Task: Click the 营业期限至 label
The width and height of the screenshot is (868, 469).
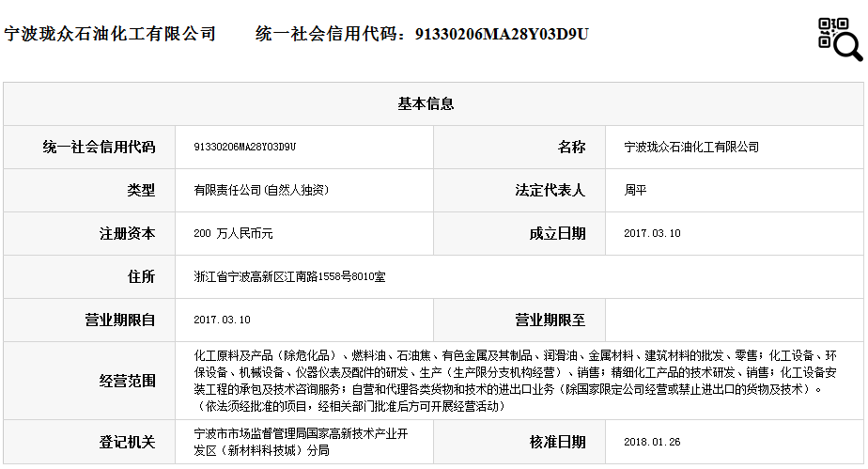Action: pos(550,320)
